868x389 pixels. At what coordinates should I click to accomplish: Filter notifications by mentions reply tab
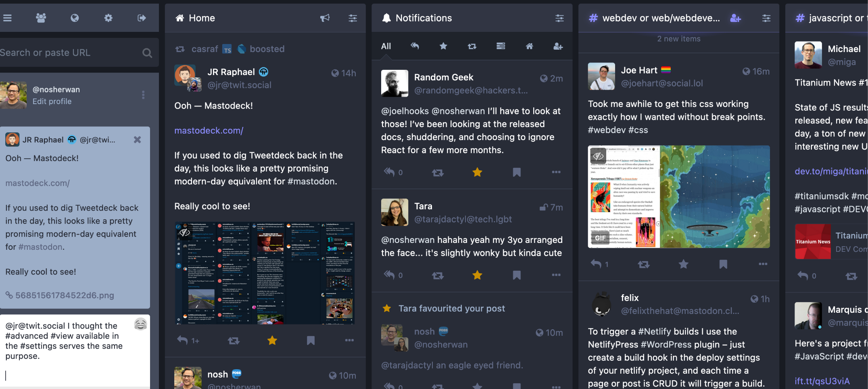[415, 46]
